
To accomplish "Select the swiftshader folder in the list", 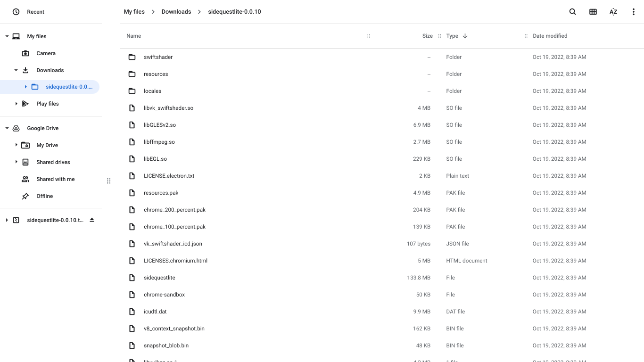I will 158,57.
